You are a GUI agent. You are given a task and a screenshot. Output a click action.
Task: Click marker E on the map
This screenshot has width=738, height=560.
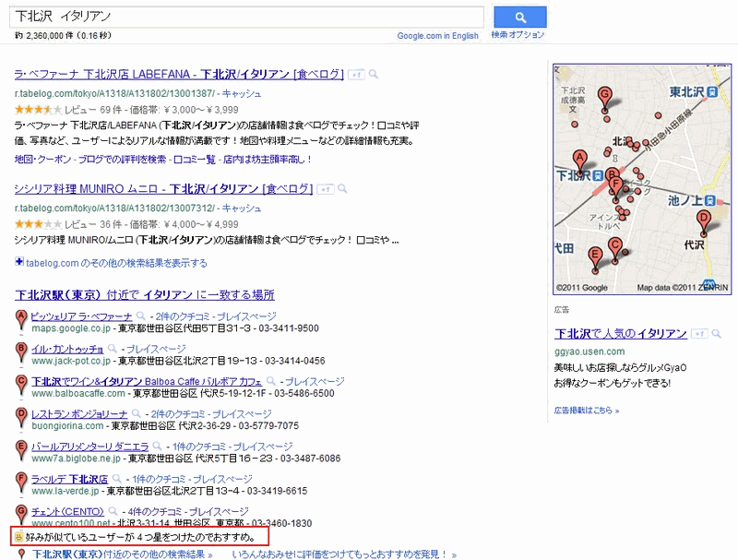coord(595,259)
